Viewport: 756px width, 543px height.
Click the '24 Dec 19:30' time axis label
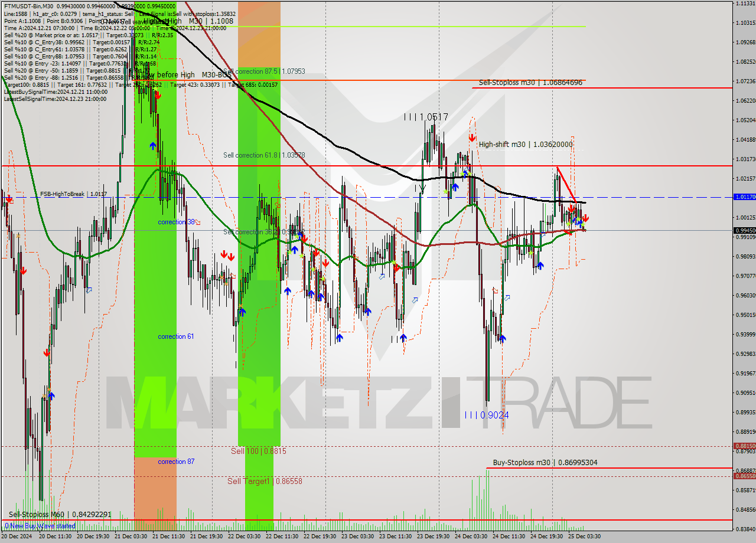(x=547, y=537)
